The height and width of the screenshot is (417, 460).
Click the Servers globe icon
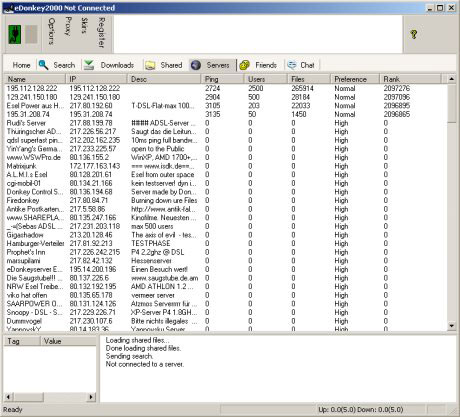pyautogui.click(x=196, y=65)
